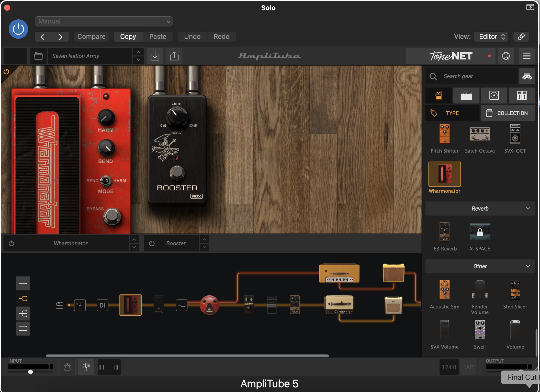Screen dimensions: 540x392
Task: Open the hamburger main menu
Action: tap(526, 56)
